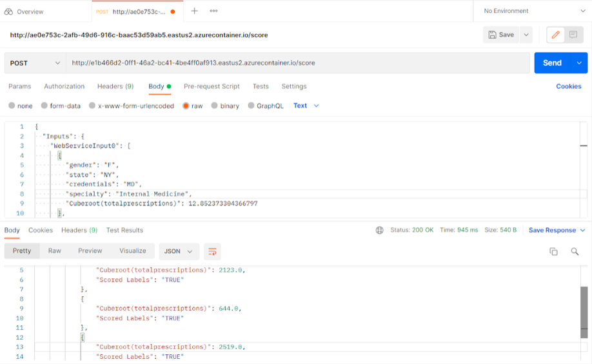Click the "gender": "F" line in editor
Viewport: 592px width, 364px height.
tap(92, 165)
